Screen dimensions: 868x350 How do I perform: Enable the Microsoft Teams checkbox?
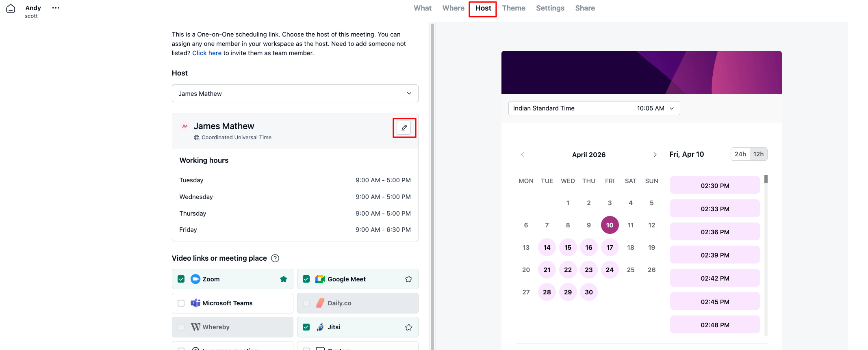[x=181, y=303]
